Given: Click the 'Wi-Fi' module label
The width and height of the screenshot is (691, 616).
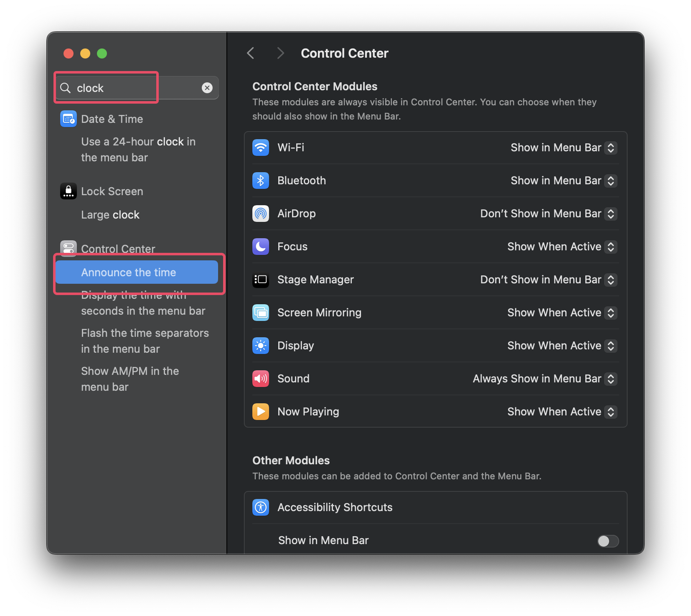Looking at the screenshot, I should 291,148.
